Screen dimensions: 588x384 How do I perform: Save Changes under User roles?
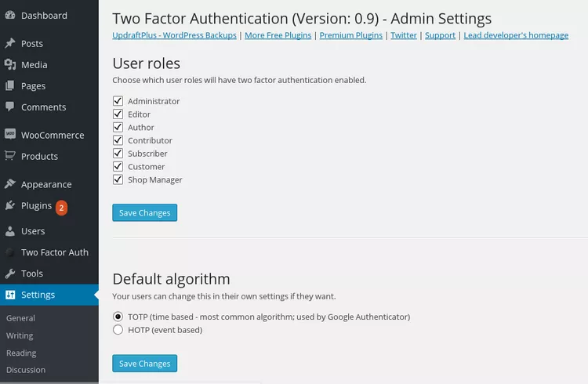click(144, 212)
